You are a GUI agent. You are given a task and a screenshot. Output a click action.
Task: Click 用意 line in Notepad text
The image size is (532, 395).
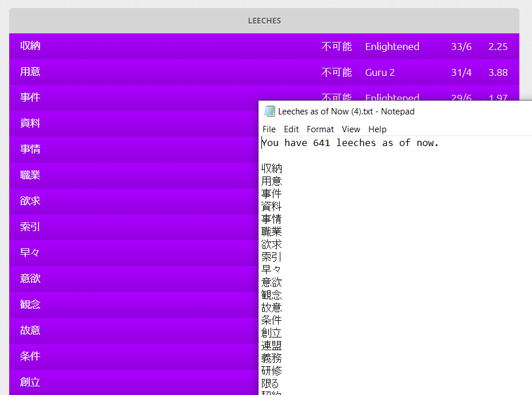pyautogui.click(x=271, y=181)
